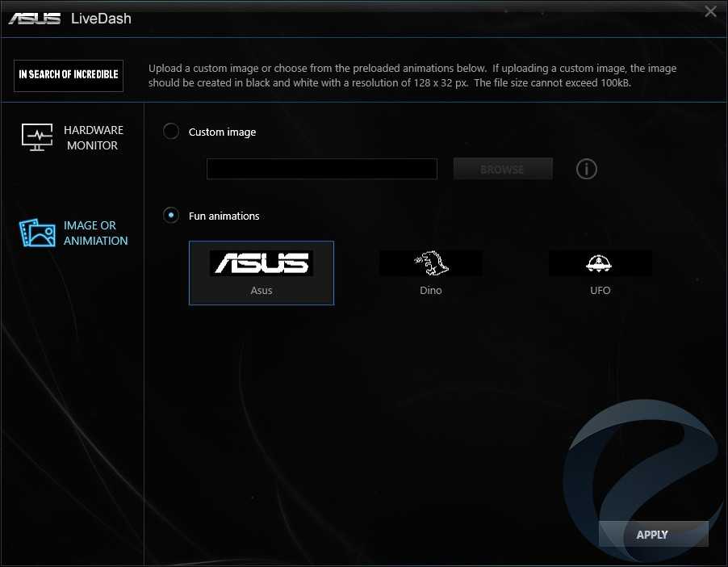
Task: Click the In Search of Incredible badge
Action: pyautogui.click(x=69, y=75)
